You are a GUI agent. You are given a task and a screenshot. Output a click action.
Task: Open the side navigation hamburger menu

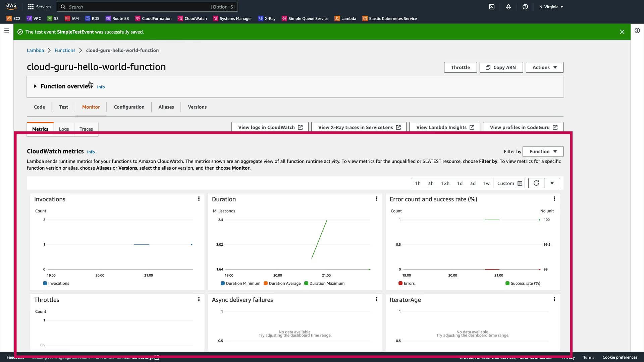click(x=6, y=31)
